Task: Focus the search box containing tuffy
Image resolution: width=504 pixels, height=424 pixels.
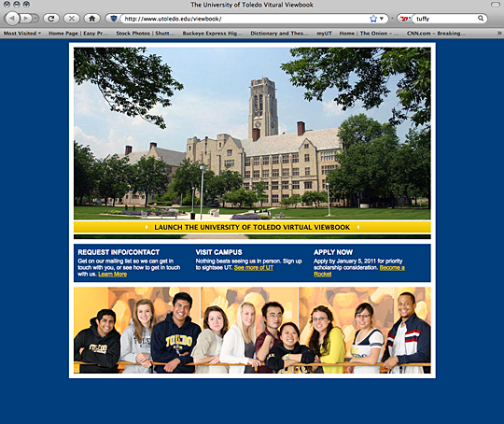Action: click(445, 19)
